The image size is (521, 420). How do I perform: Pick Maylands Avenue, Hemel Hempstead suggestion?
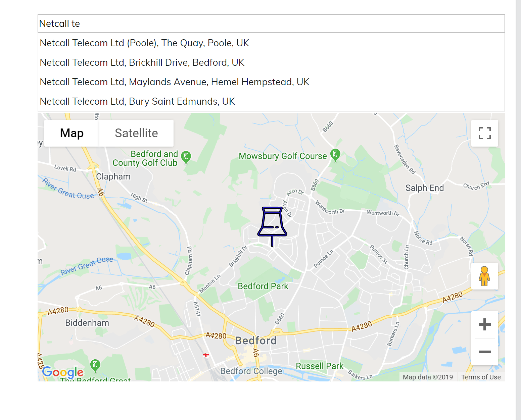(x=175, y=82)
